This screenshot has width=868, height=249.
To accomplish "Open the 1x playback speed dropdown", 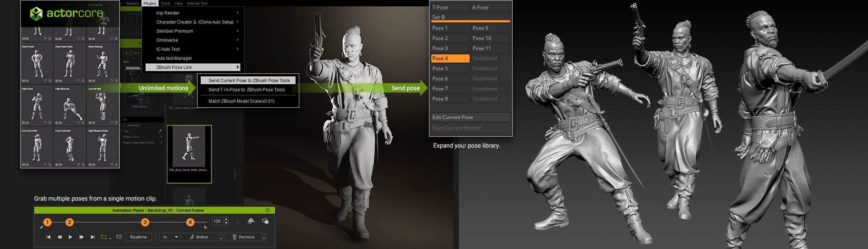I will [176, 237].
